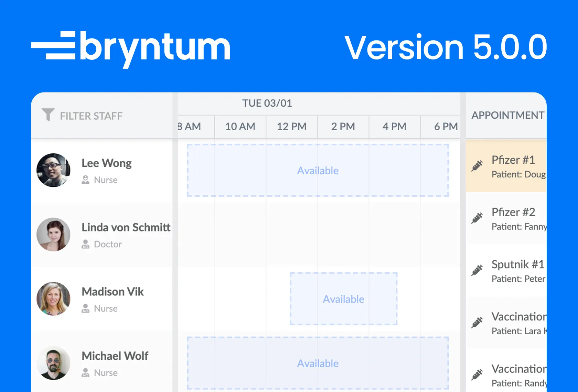Viewport: 578px width, 392px height.
Task: Open Linda von Schmitt's avatar photo
Action: pos(53,235)
